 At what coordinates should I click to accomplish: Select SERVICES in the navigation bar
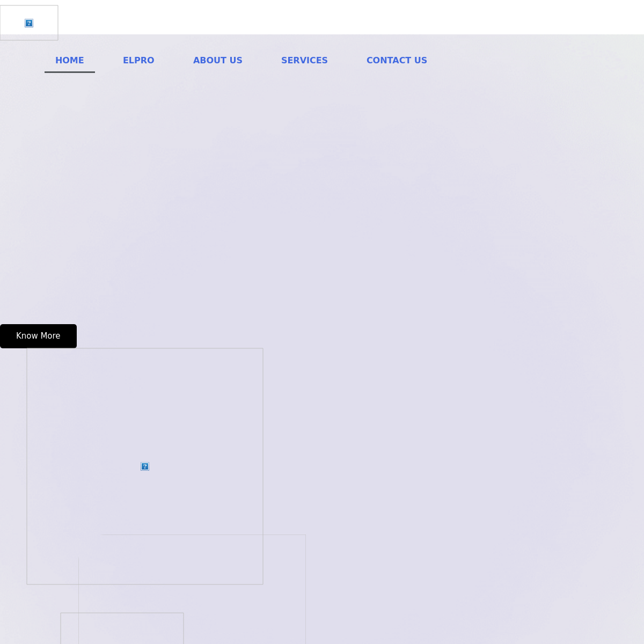tap(304, 61)
